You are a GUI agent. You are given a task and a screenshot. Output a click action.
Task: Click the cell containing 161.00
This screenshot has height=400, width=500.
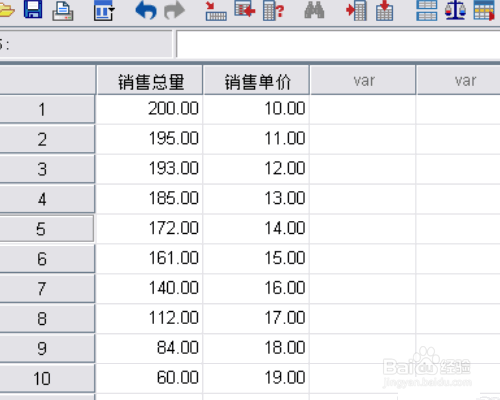(x=149, y=259)
